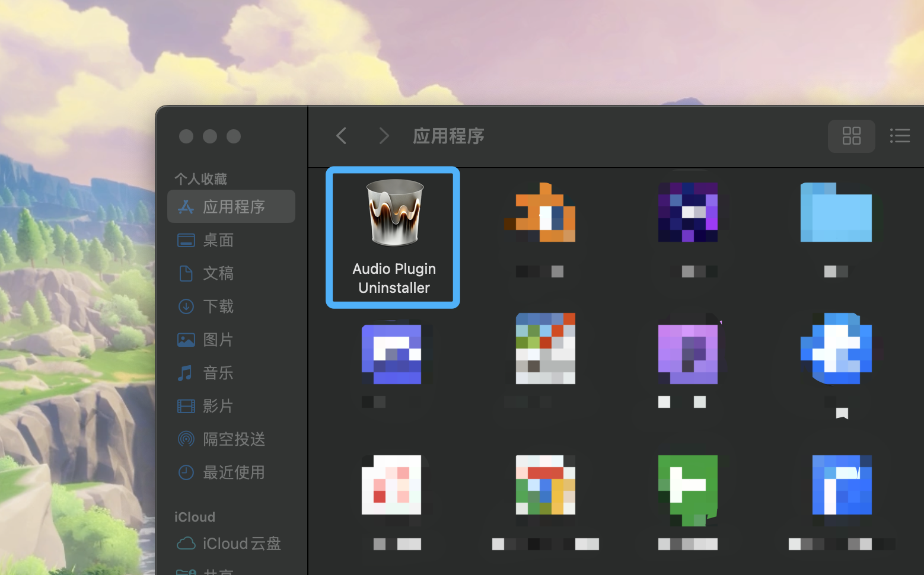Screen dimensions: 924x575
Task: Select the dark purple pixelated app icon
Action: click(688, 212)
